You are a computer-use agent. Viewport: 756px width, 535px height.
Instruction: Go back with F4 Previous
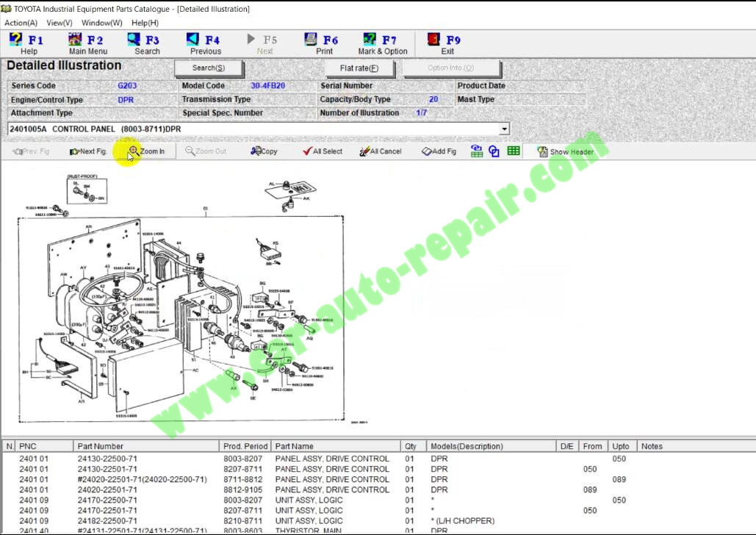pyautogui.click(x=206, y=44)
